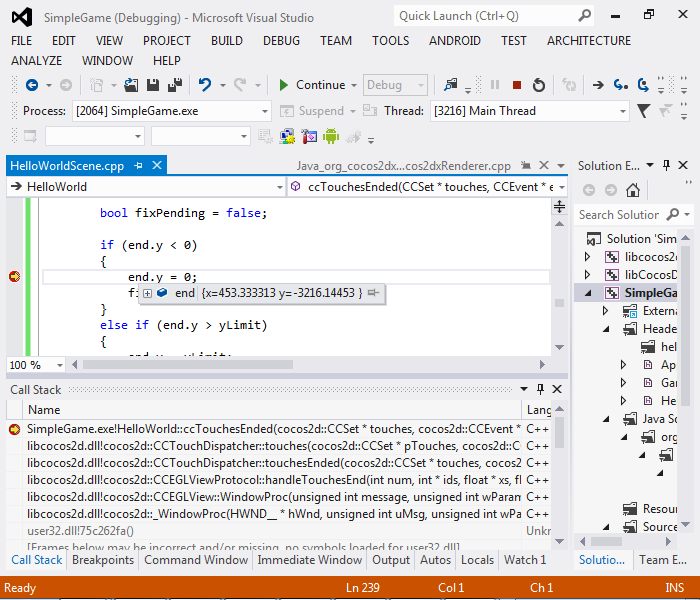Screen dimensions: 700x600
Task: Expand the end variable data tip
Action: pyautogui.click(x=147, y=293)
